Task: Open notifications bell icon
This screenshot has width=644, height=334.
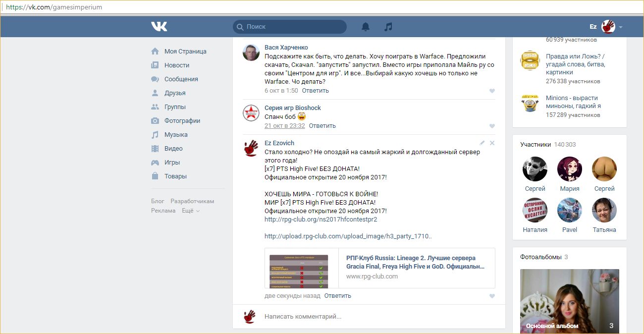Action: 366,27
